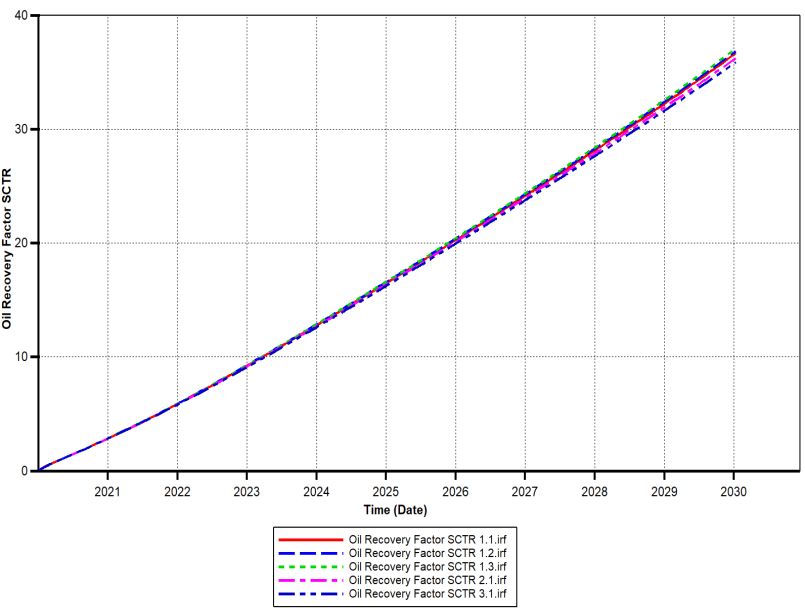Click the green dotted line sample in legend
This screenshot has height=610, width=805.
pos(311,567)
